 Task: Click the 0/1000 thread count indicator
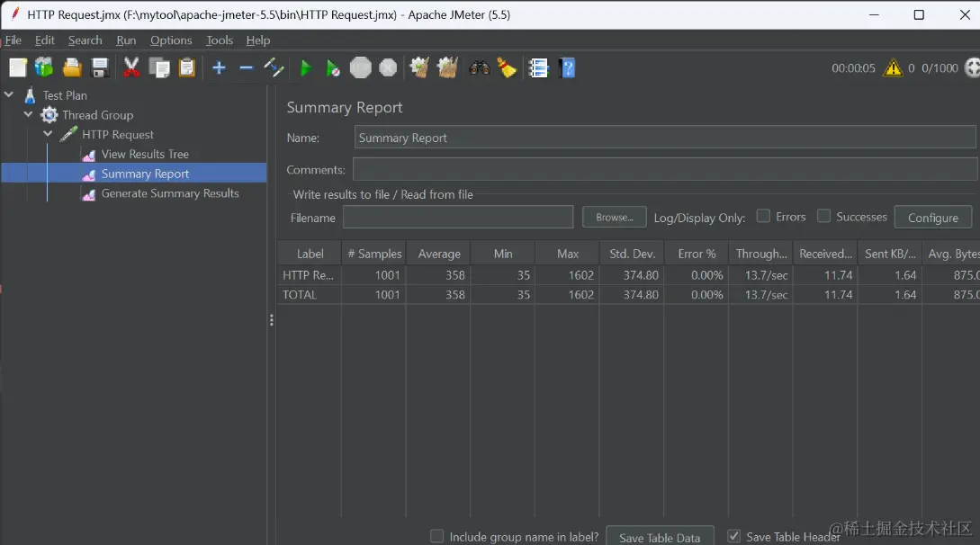[x=940, y=68]
